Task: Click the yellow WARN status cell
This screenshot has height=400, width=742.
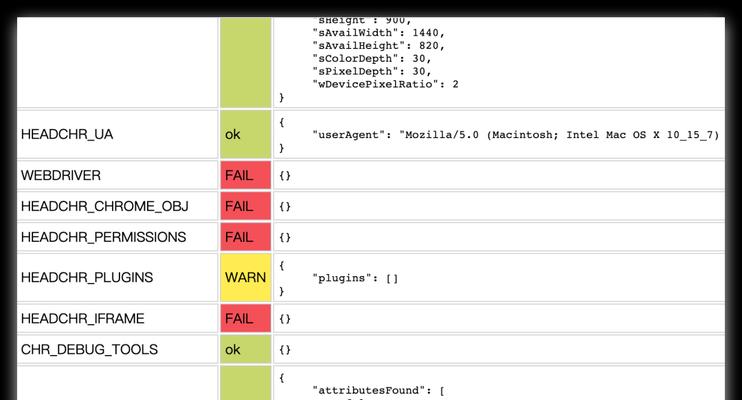Action: pos(246,277)
